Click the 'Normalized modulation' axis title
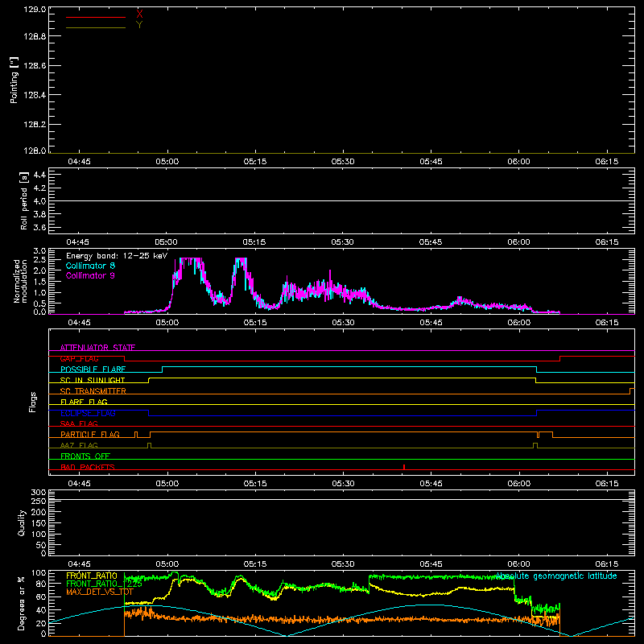The image size is (644, 644). [x=20, y=281]
